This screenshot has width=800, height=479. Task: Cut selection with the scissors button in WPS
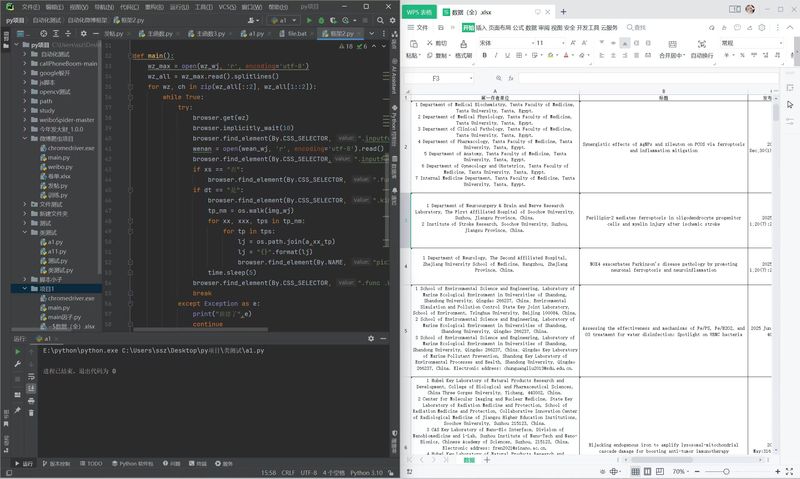(437, 43)
